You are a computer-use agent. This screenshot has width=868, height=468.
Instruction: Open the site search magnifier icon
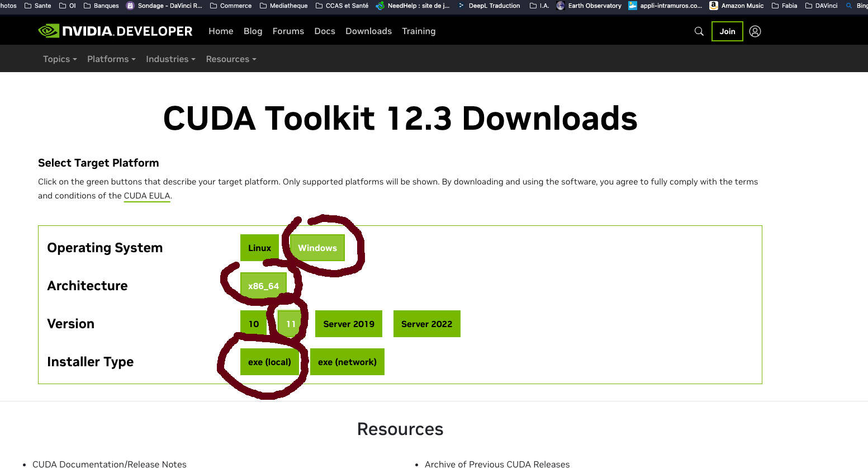click(x=699, y=31)
